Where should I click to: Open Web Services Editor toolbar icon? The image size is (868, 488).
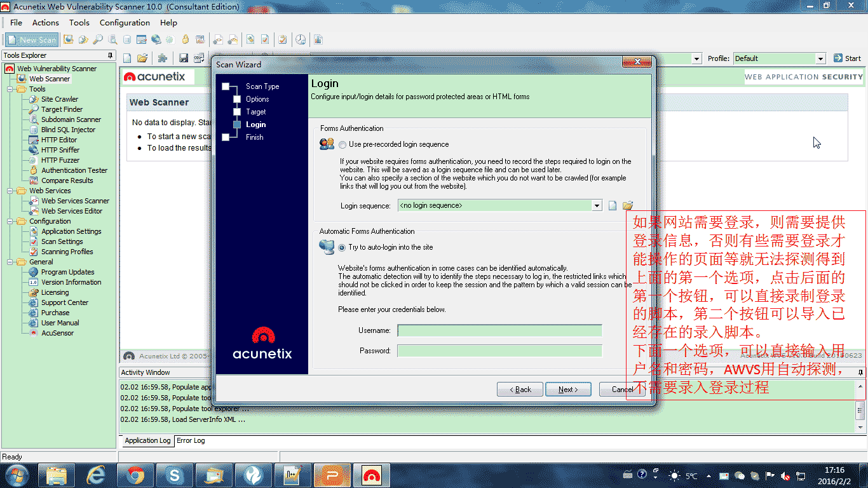coord(233,39)
